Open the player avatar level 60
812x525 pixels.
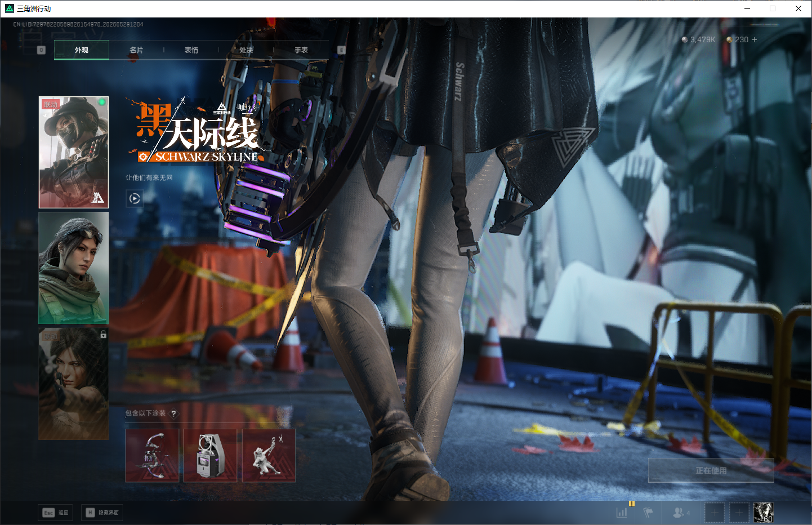(x=764, y=513)
